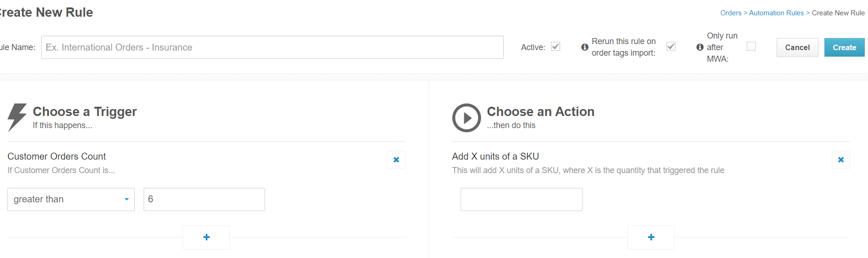Add another trigger with plus button
The width and height of the screenshot is (868, 258).
[206, 237]
